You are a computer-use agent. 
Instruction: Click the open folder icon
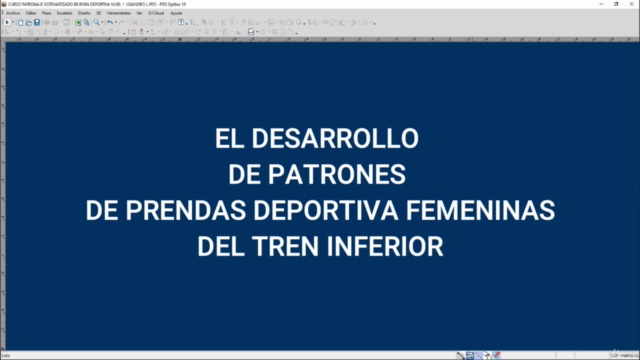point(29,22)
